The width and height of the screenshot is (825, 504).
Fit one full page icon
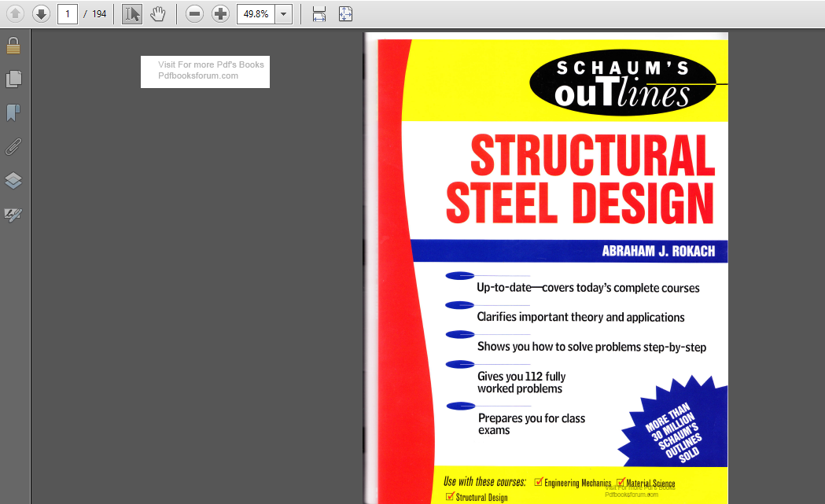345,13
